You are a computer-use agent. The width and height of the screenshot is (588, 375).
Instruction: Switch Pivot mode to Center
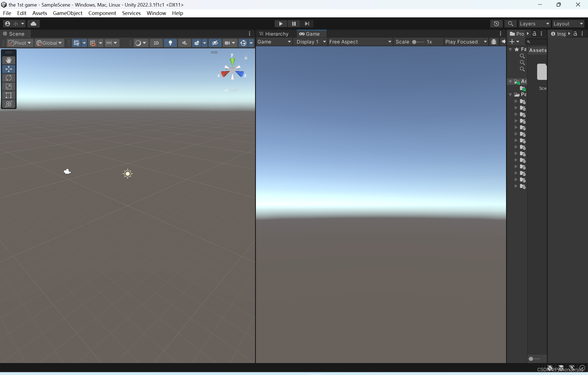click(19, 42)
